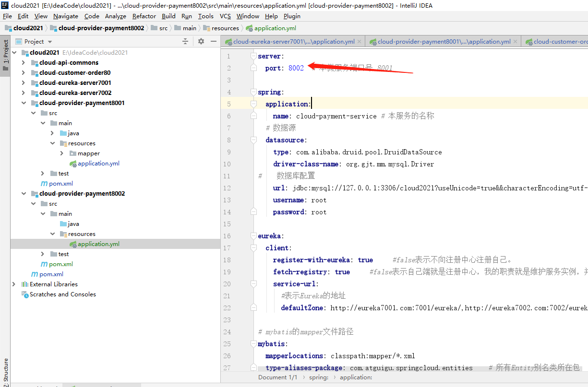The width and height of the screenshot is (588, 387).
Task: Expand External Libraries node
Action: [14, 284]
